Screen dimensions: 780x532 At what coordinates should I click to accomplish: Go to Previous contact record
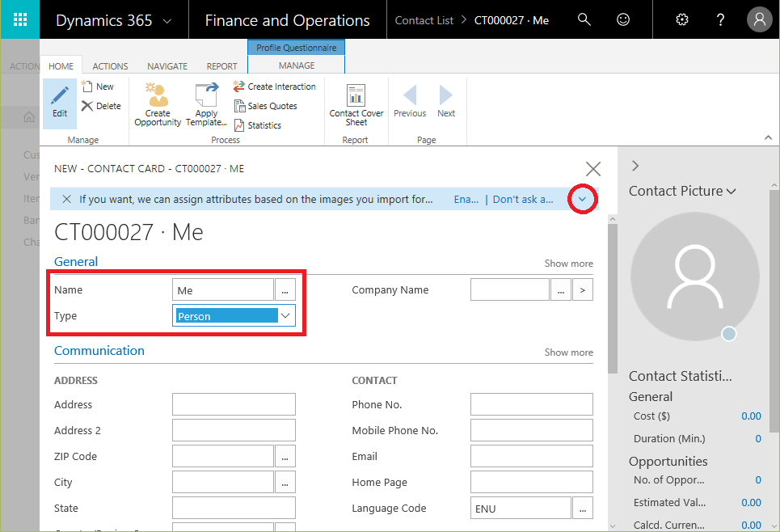[410, 102]
